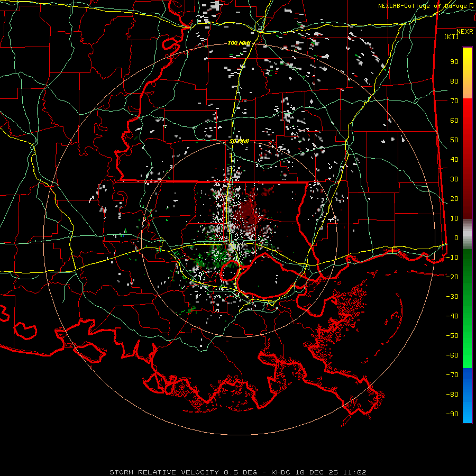Click the 50 value on the velocity scale
The height and width of the screenshot is (476, 476).
454,140
